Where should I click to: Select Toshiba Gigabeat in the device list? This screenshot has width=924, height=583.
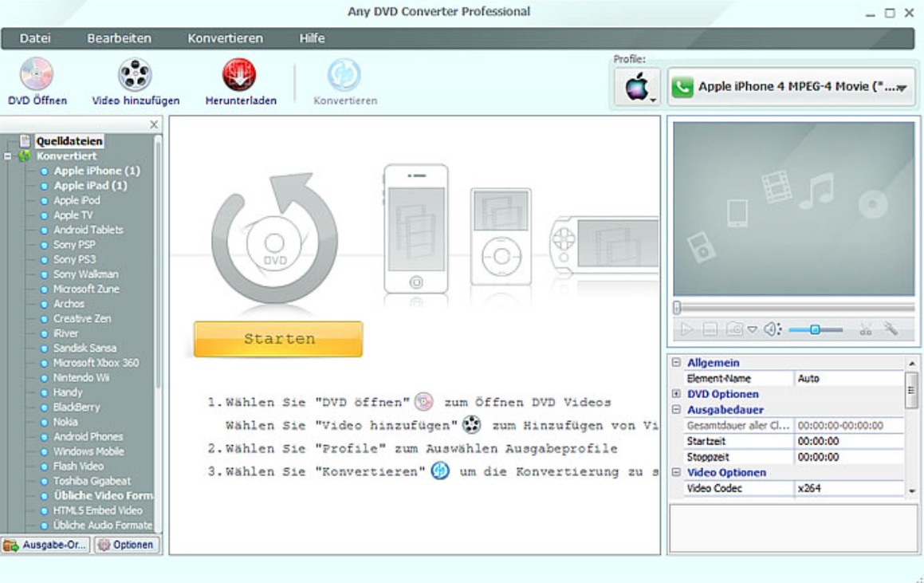click(x=92, y=480)
